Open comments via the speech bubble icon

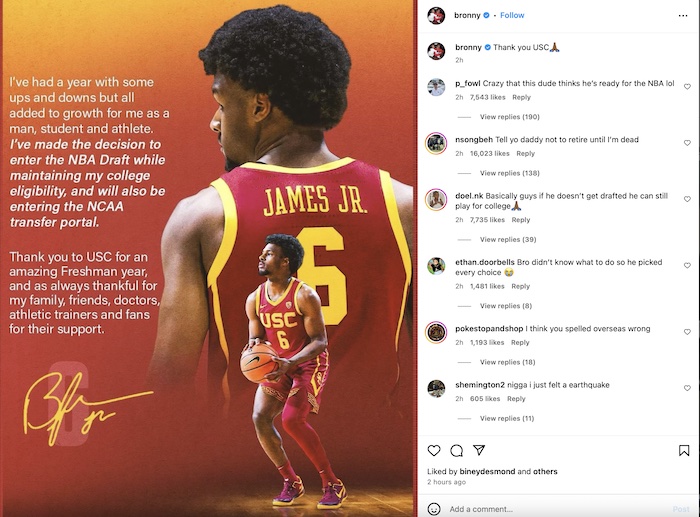click(x=456, y=451)
